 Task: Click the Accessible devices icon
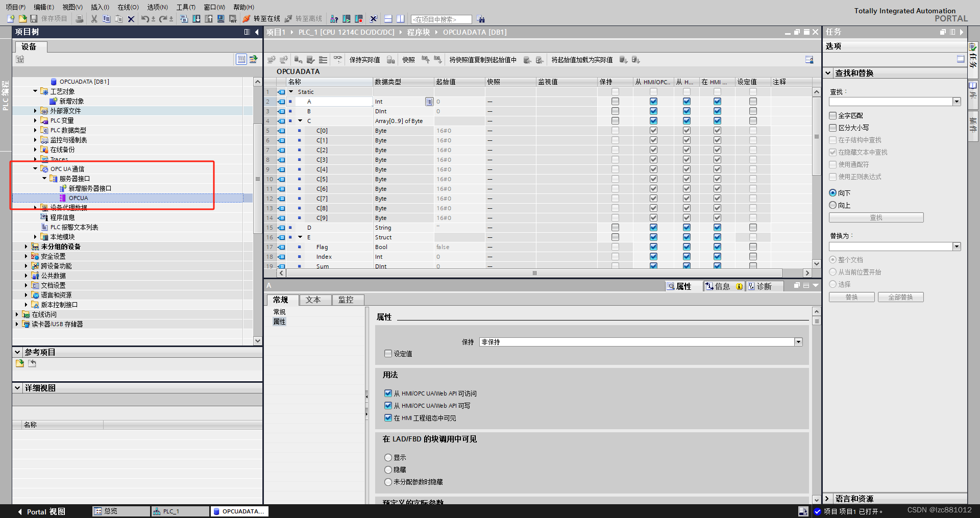pos(334,19)
